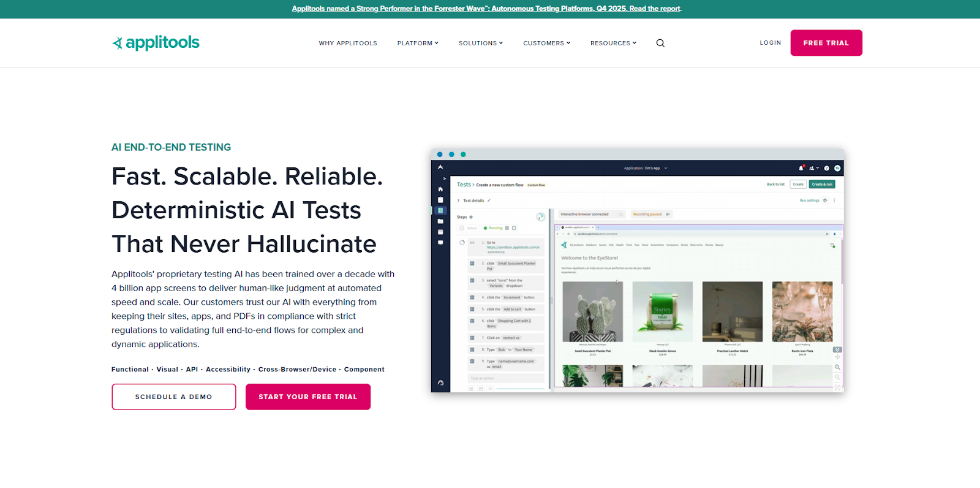Click the Select button under Steps

click(469, 228)
